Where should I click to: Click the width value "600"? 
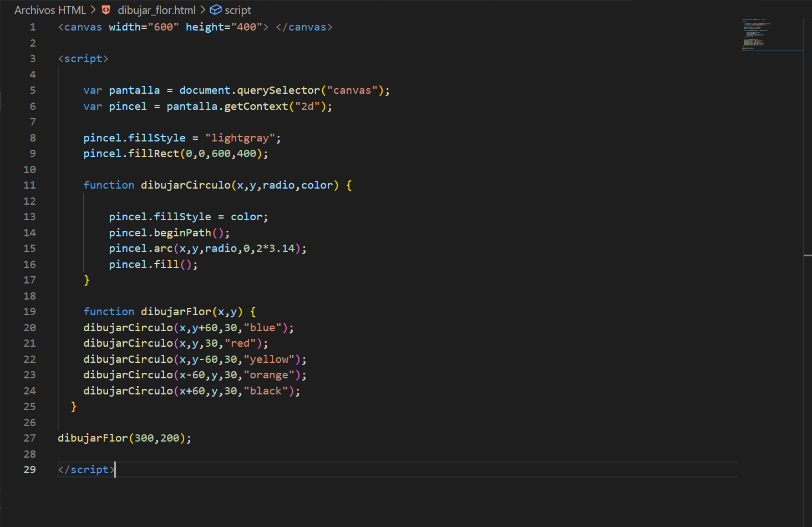click(x=163, y=27)
